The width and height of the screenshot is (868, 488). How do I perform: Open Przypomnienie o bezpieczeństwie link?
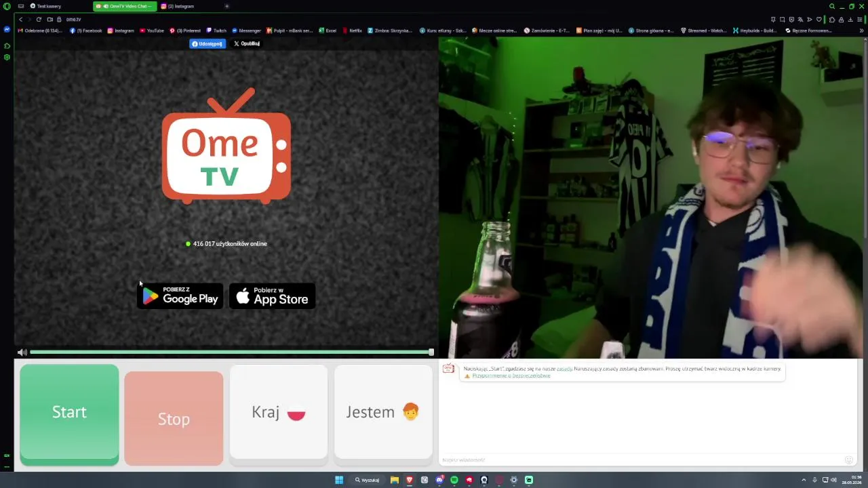[511, 375]
